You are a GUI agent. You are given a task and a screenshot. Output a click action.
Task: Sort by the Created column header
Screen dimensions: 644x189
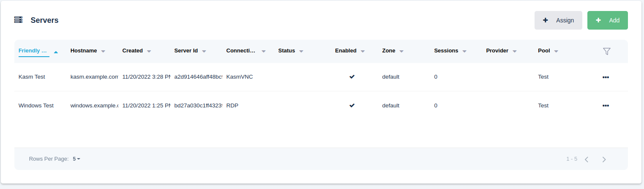click(x=132, y=51)
